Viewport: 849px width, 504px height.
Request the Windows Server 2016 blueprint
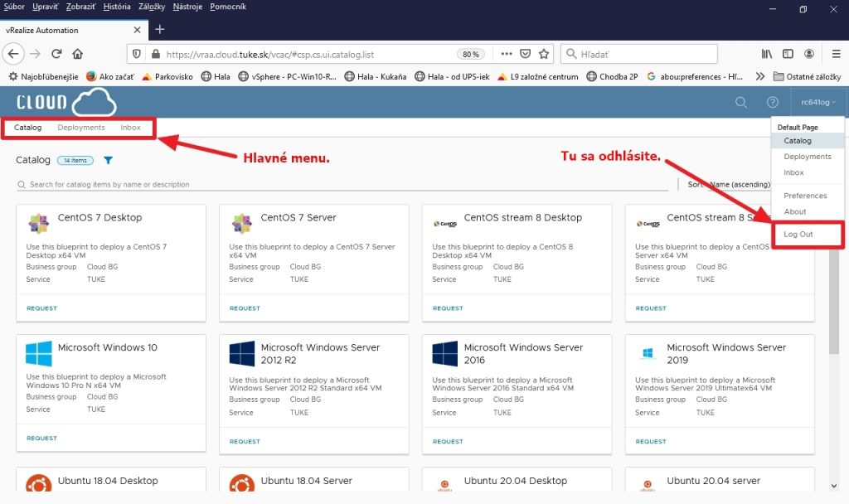[448, 442]
